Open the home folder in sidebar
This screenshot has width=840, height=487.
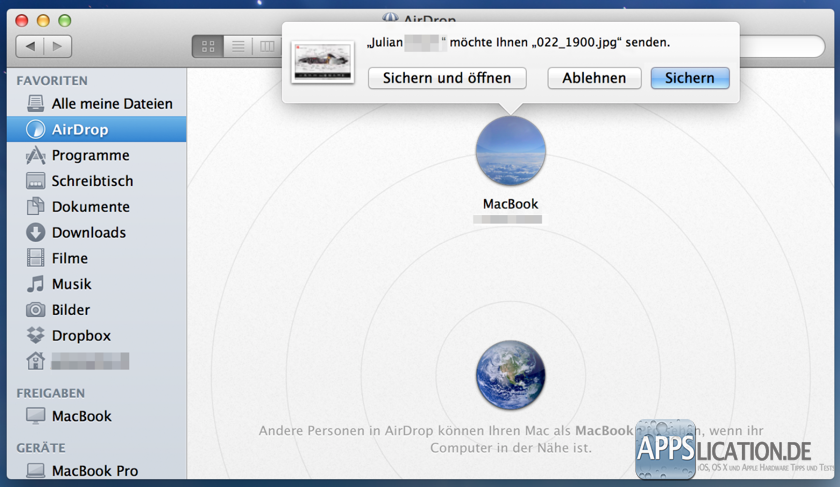point(96,361)
